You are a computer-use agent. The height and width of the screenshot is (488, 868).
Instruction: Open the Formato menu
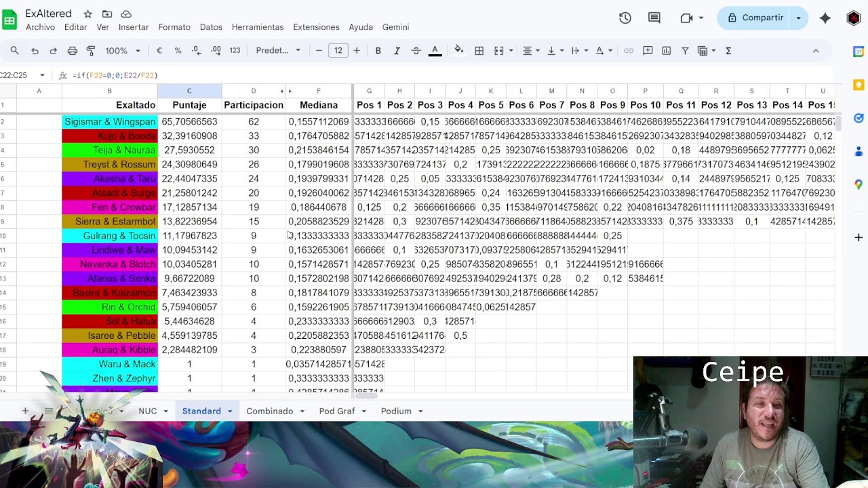[x=174, y=27]
